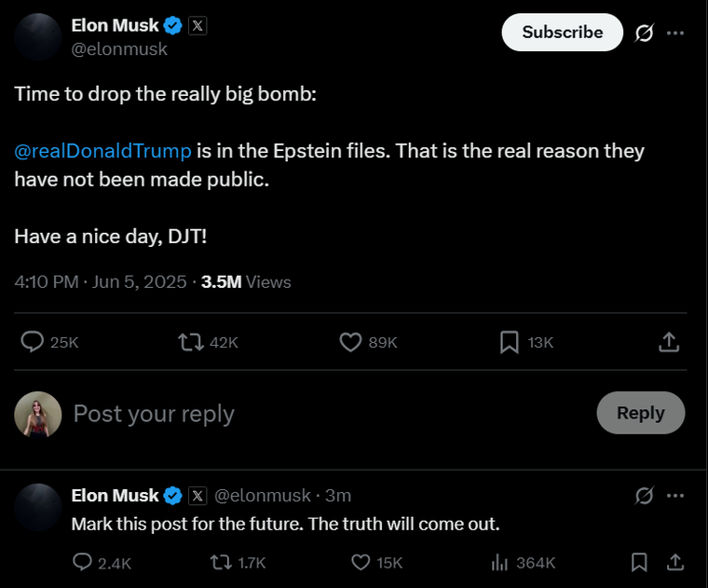Repost the main post with 42K reposts

pyautogui.click(x=191, y=342)
